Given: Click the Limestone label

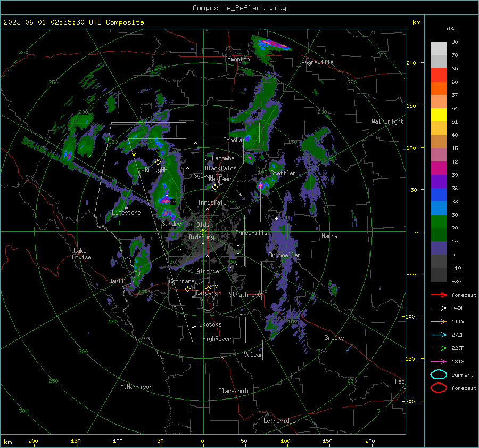Looking at the screenshot, I should click(x=127, y=213).
